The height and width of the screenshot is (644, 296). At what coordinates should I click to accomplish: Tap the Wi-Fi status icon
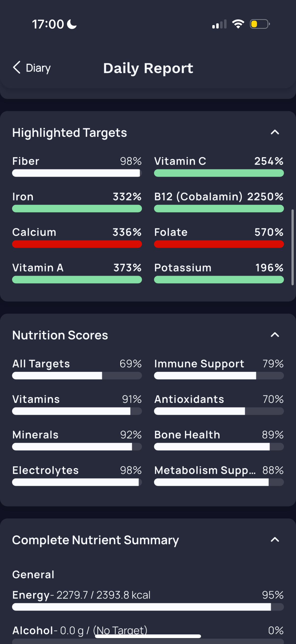(238, 24)
